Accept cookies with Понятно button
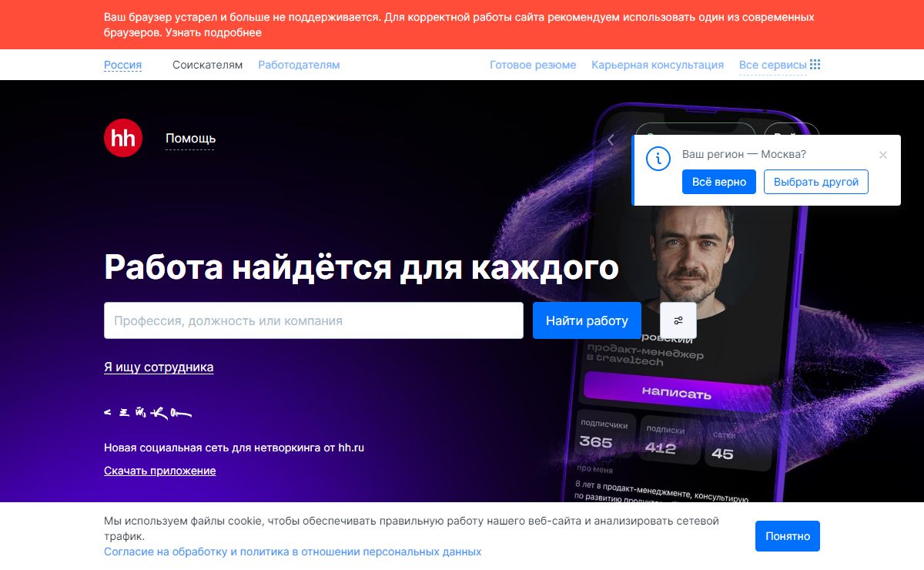The height and width of the screenshot is (570, 924). pyautogui.click(x=788, y=536)
